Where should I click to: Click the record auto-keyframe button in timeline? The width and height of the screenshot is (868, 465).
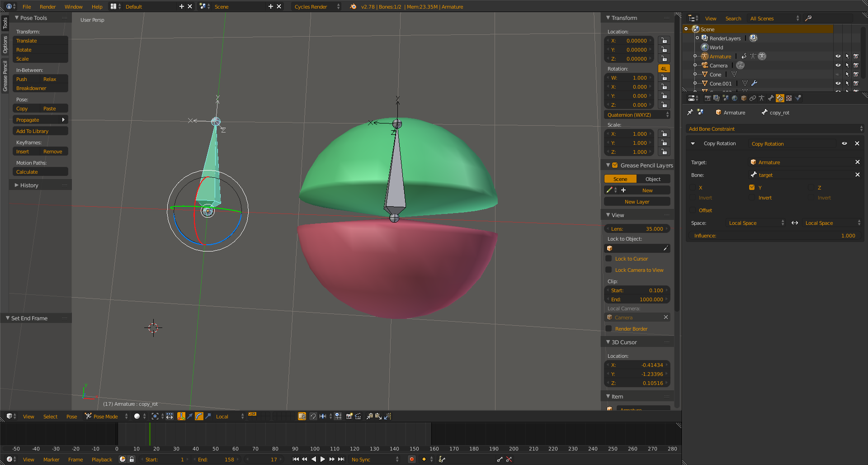pos(411,459)
